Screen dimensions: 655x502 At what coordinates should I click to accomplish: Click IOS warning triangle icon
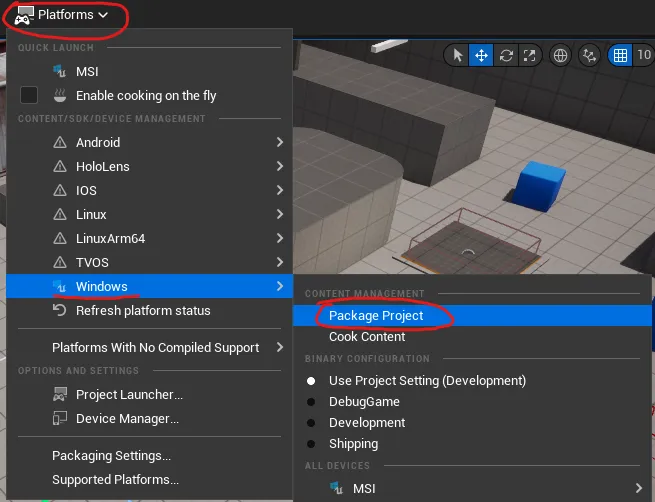click(x=60, y=190)
